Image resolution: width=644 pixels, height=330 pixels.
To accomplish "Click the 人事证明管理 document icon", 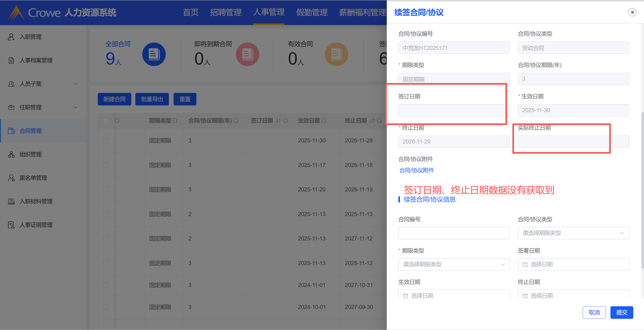I will tap(11, 225).
